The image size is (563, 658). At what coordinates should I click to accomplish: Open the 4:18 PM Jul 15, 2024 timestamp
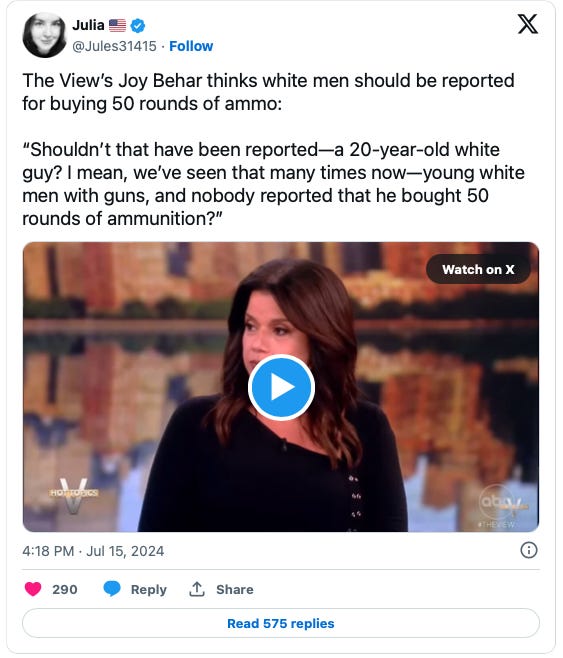click(93, 551)
